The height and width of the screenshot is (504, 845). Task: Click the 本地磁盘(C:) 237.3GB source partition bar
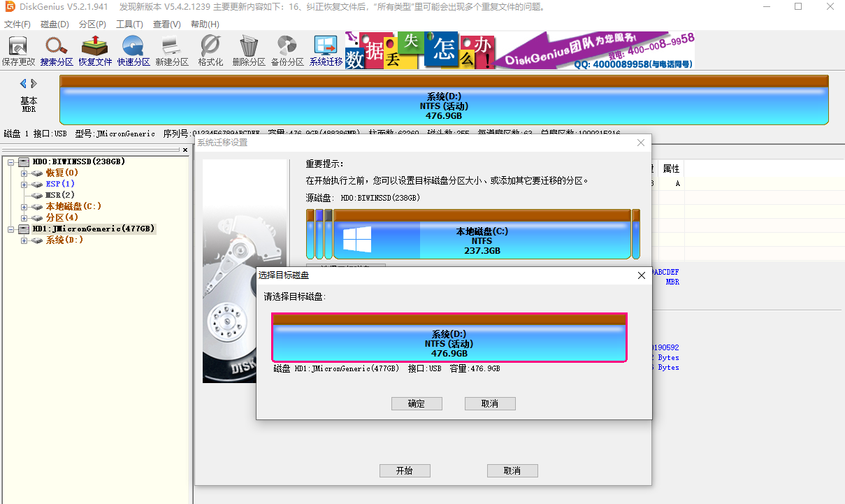(482, 234)
